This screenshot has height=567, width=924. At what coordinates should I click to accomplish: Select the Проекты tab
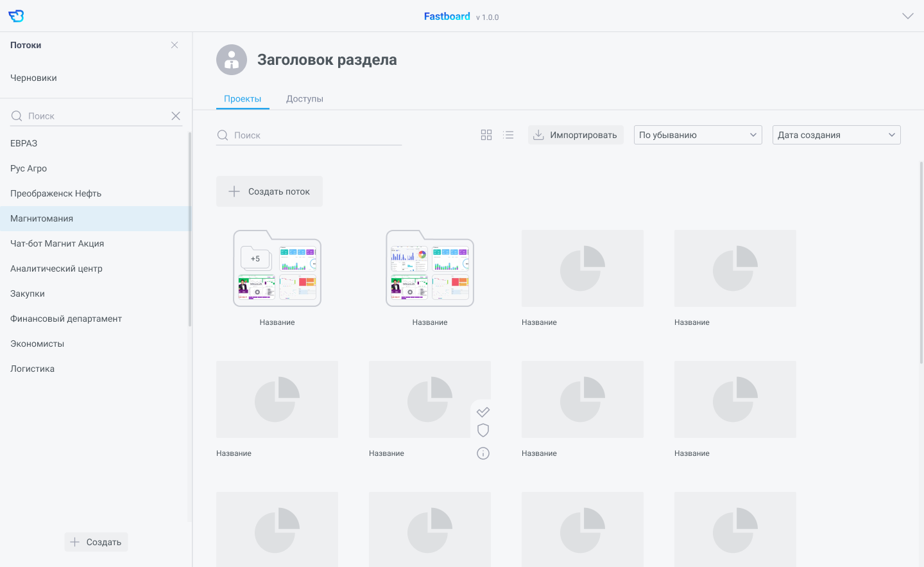click(x=243, y=99)
